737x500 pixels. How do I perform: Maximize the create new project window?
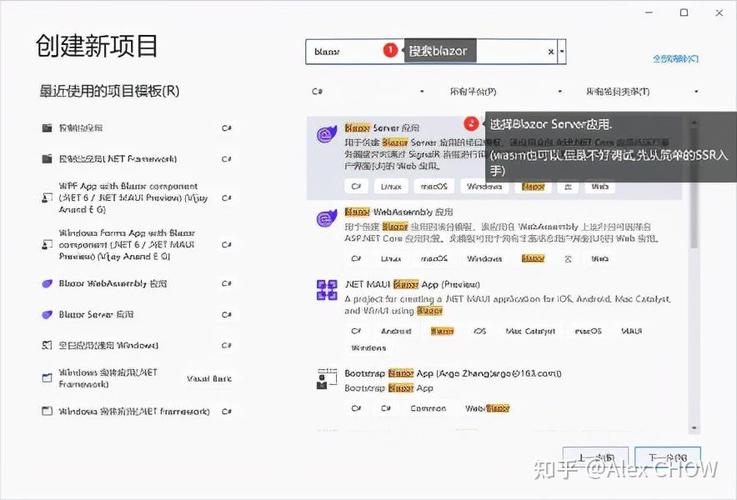684,13
